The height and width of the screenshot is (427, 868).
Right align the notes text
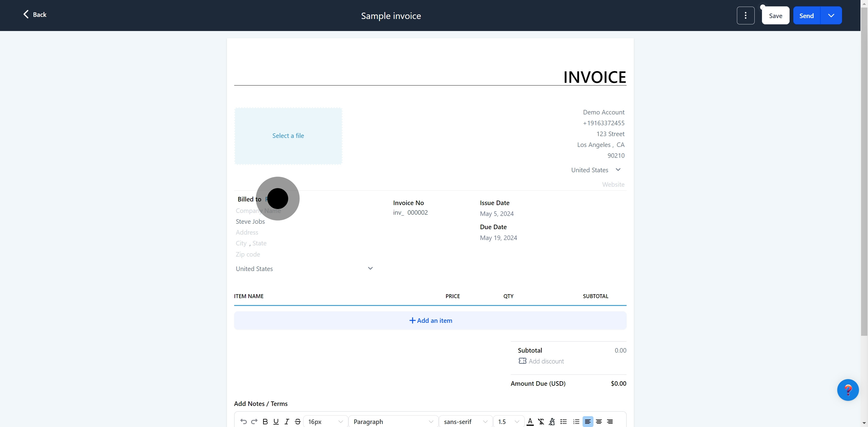coord(610,421)
